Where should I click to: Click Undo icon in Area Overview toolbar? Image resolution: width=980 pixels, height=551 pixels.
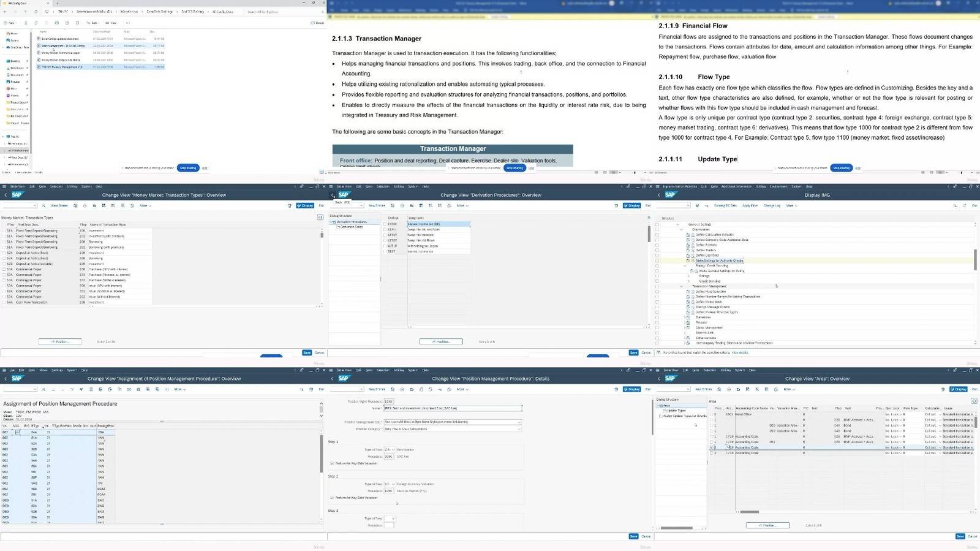(x=738, y=389)
